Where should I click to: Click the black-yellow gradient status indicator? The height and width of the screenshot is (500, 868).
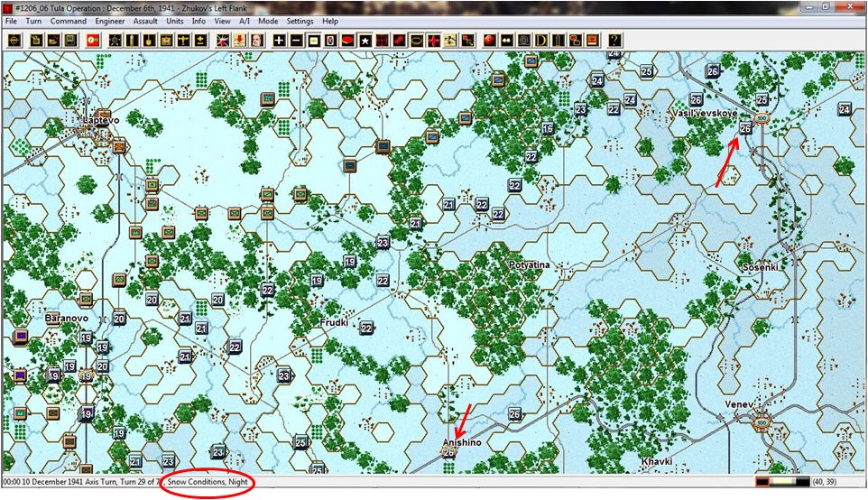(782, 482)
